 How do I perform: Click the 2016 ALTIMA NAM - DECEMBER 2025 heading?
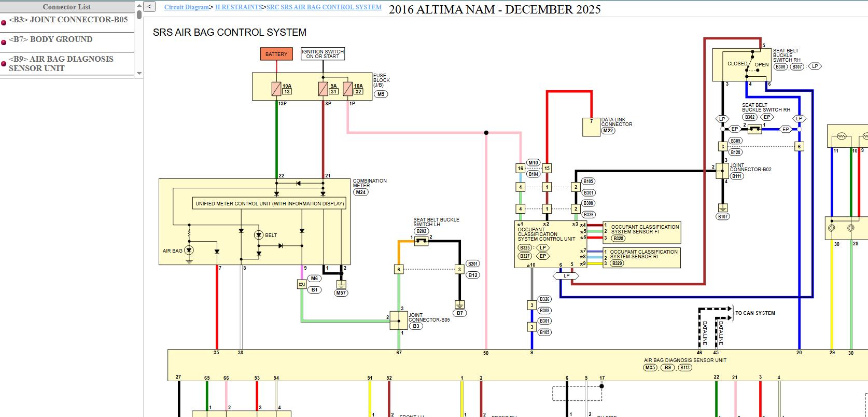point(495,9)
